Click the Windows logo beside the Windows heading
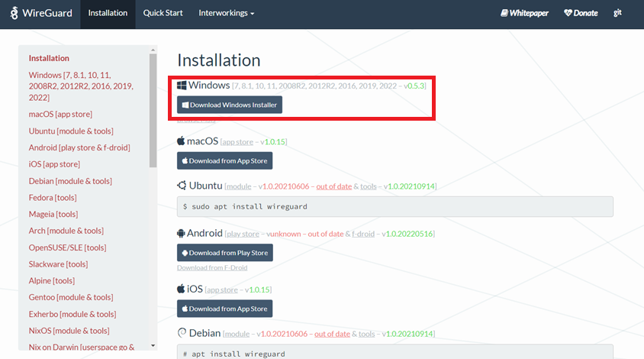 pos(182,86)
